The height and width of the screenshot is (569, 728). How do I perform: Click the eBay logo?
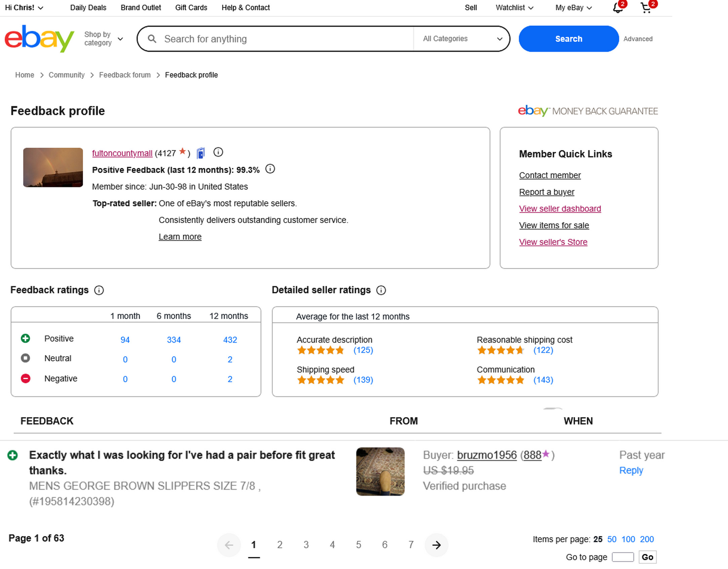tap(39, 38)
